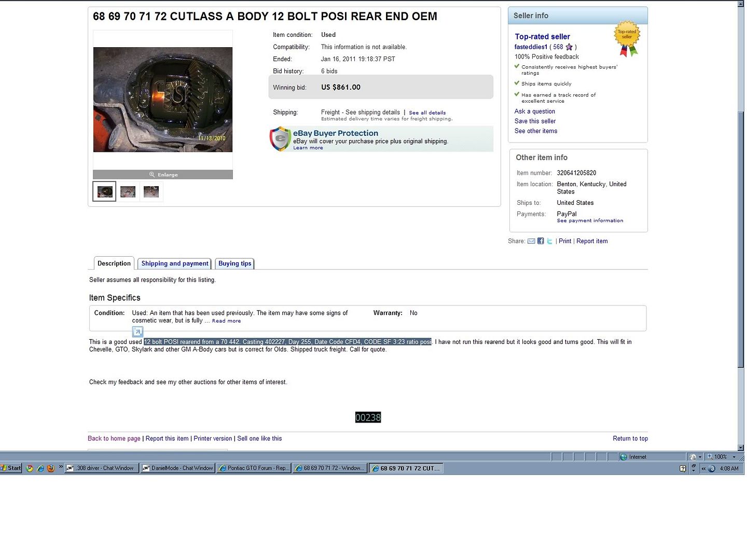Open 100% zoom level dropdown
747x560 pixels.
point(734,457)
